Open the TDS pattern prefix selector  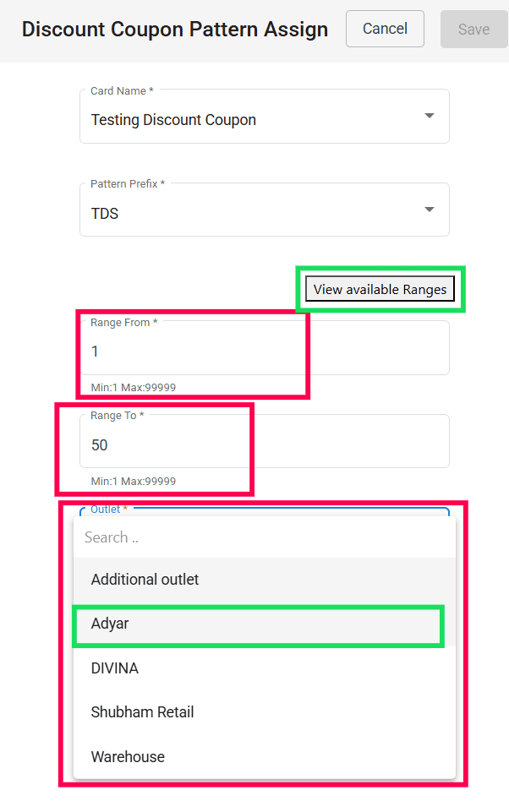pos(254,214)
